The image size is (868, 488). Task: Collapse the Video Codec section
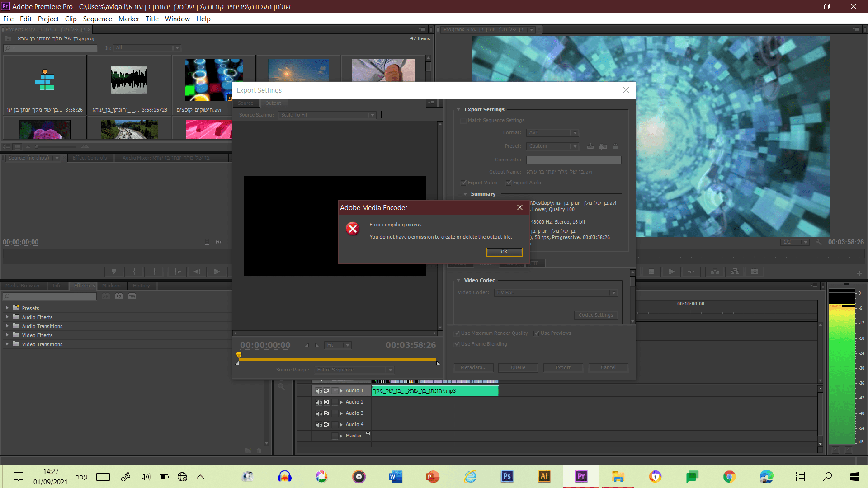coord(458,280)
